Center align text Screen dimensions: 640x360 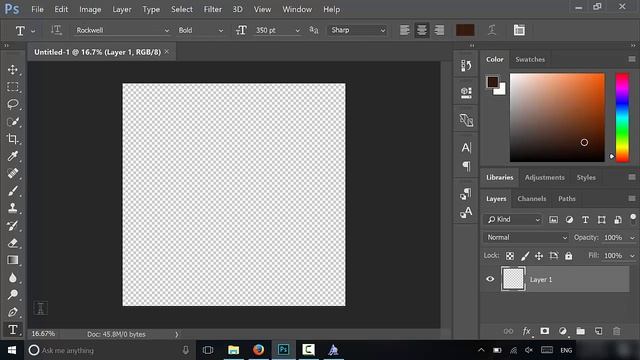pos(422,30)
